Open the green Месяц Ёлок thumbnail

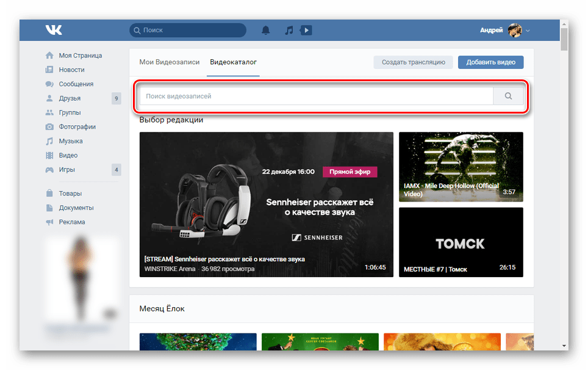[x=320, y=342]
